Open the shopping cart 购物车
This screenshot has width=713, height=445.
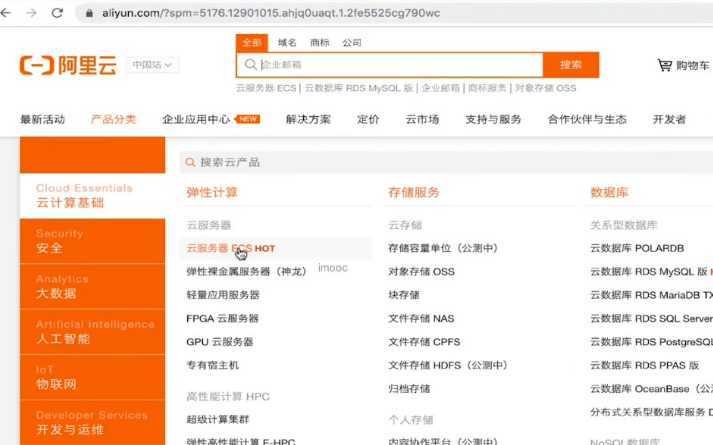pos(683,65)
